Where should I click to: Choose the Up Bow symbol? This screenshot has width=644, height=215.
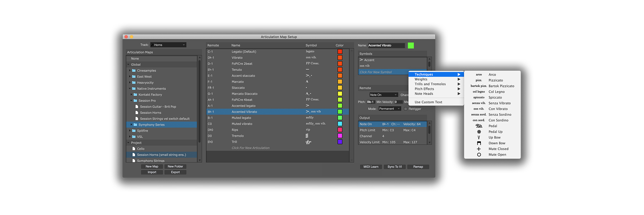tap(479, 138)
